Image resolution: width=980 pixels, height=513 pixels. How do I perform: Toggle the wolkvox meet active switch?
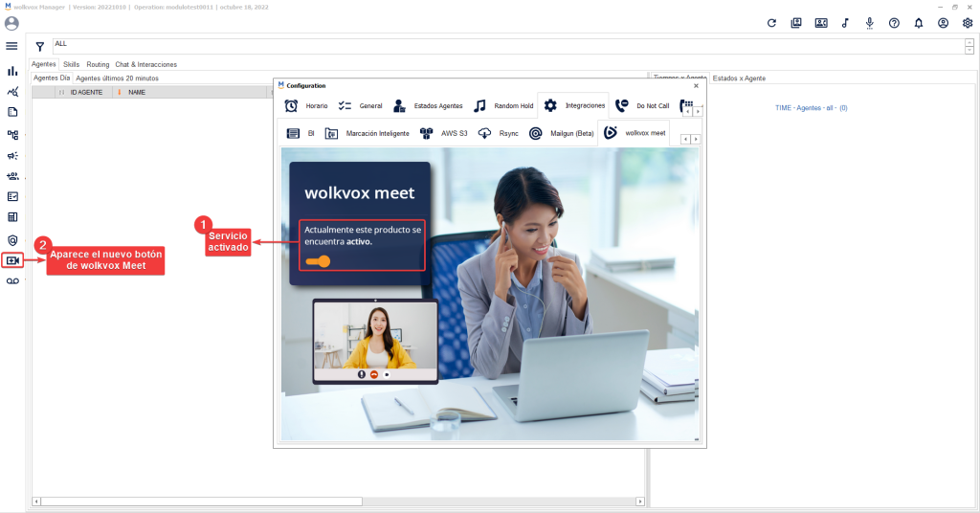318,261
